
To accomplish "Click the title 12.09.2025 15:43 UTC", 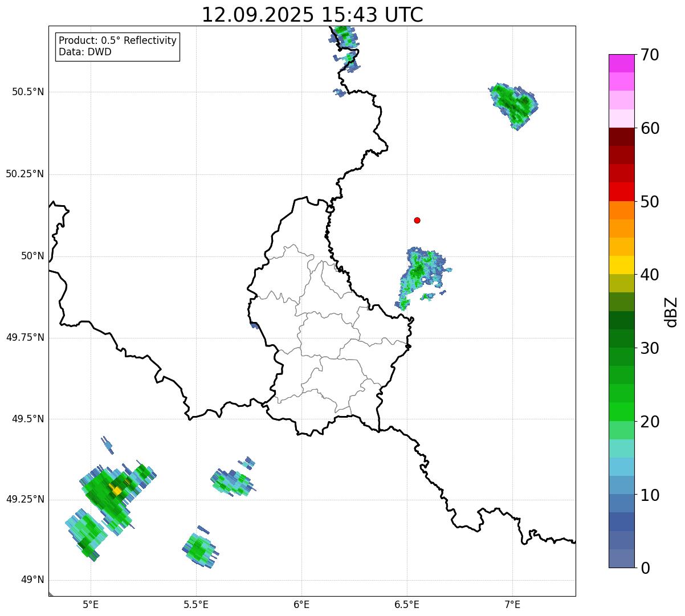I will [x=312, y=15].
